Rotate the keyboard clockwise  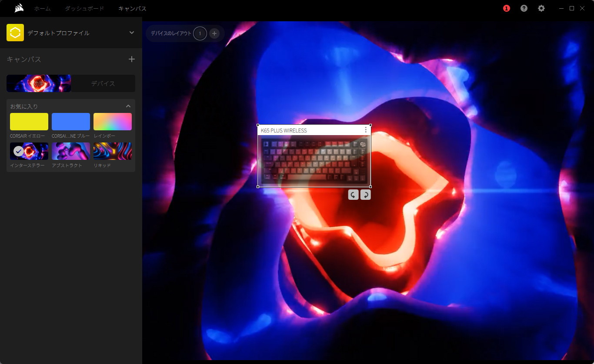[x=366, y=195]
